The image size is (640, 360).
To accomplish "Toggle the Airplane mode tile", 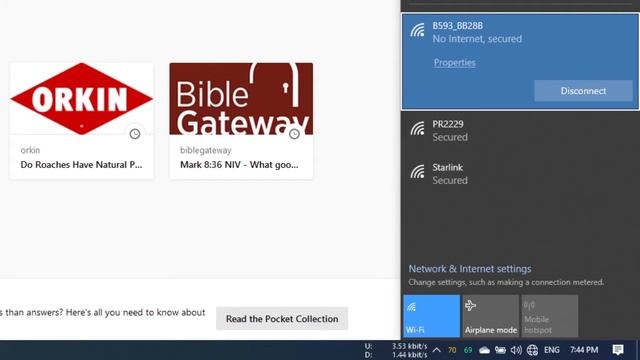I will (491, 316).
